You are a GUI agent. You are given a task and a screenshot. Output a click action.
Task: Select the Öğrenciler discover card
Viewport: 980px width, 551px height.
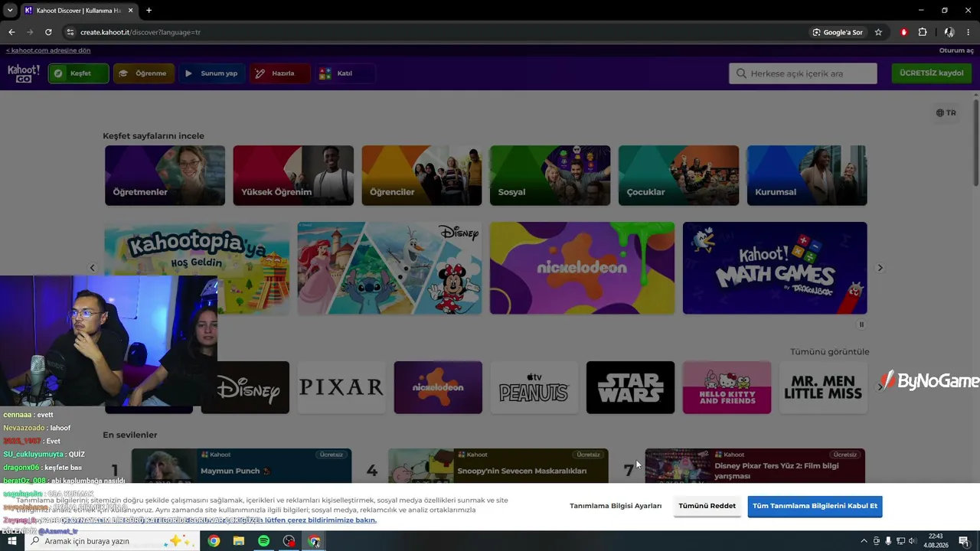(x=422, y=175)
